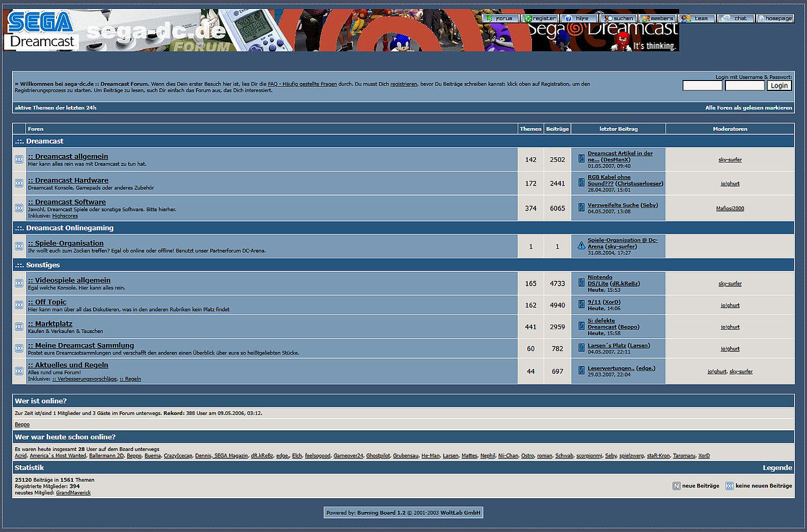Click the status icon beside Dreamcast Software
Image resolution: width=807 pixels, height=532 pixels.
click(x=19, y=208)
